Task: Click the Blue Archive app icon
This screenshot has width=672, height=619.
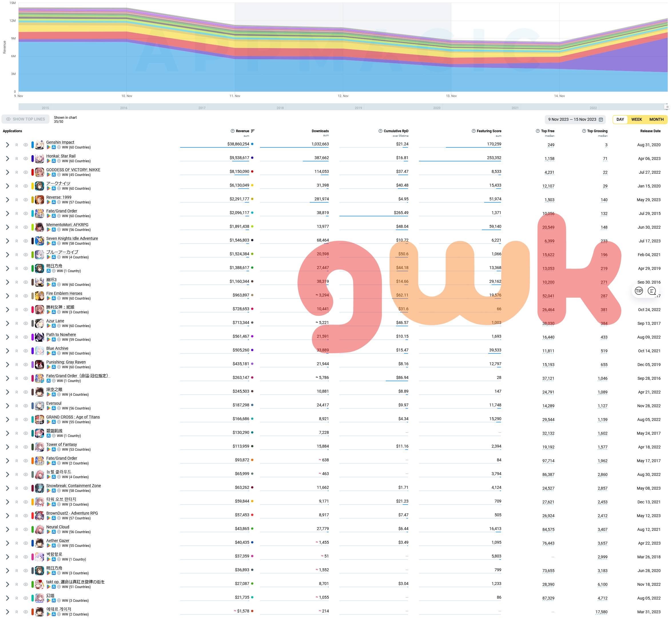Action: point(39,351)
